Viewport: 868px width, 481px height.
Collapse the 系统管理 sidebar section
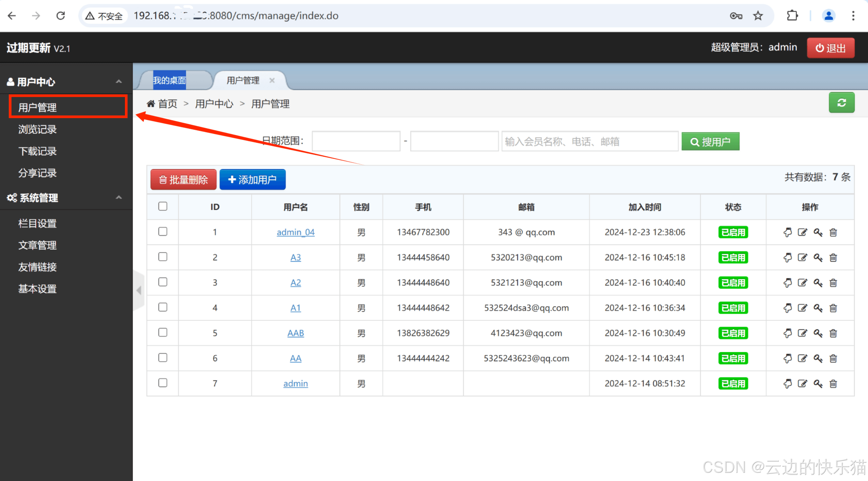click(x=119, y=198)
